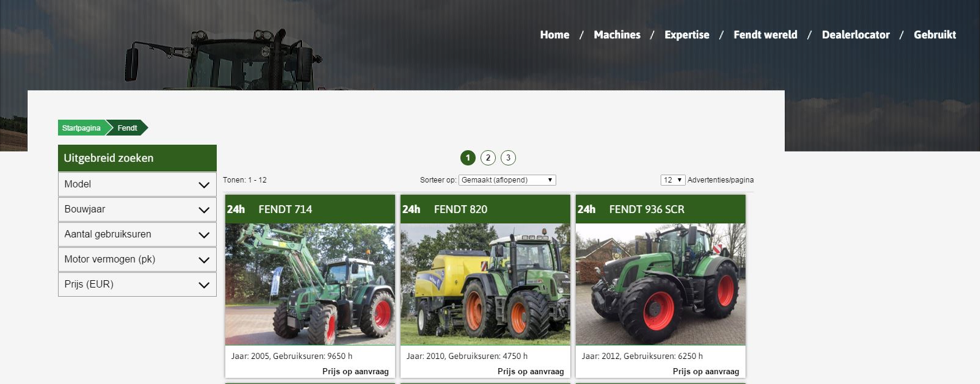Click the Uitgebreid zoeken header

(137, 158)
